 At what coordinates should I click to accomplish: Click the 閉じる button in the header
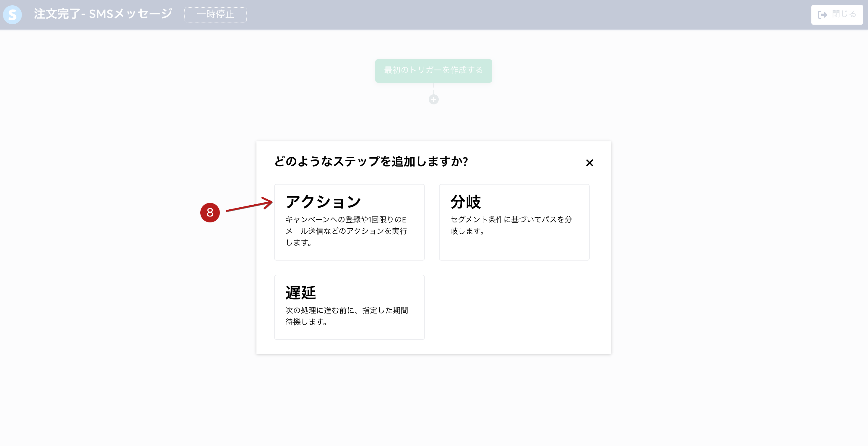pos(837,14)
